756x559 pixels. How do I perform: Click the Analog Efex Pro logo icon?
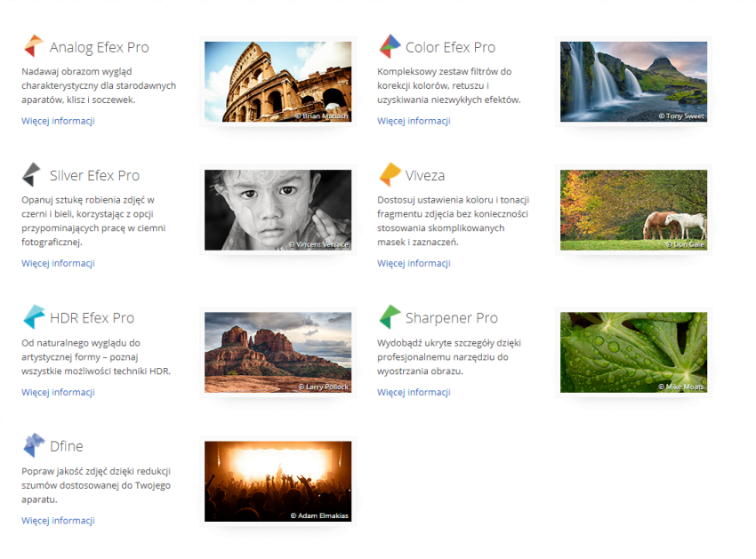[x=34, y=46]
